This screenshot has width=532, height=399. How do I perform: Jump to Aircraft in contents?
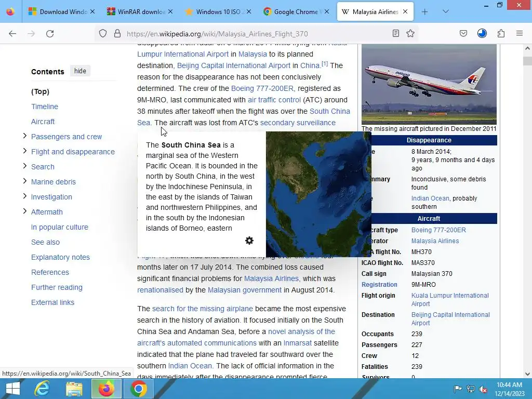tap(43, 122)
